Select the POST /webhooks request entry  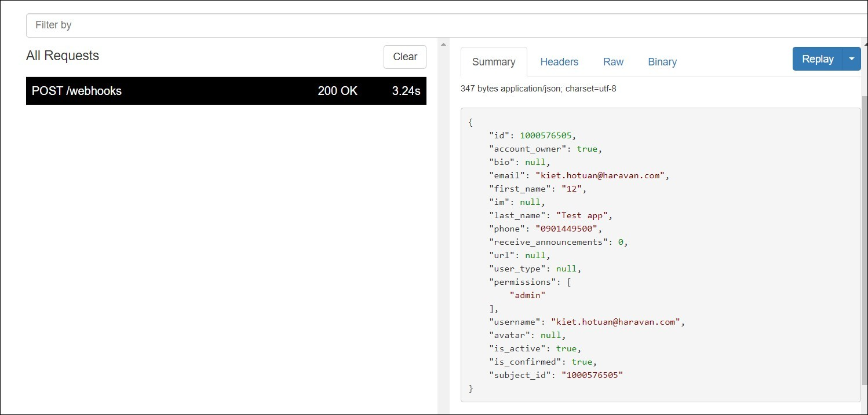tap(226, 91)
